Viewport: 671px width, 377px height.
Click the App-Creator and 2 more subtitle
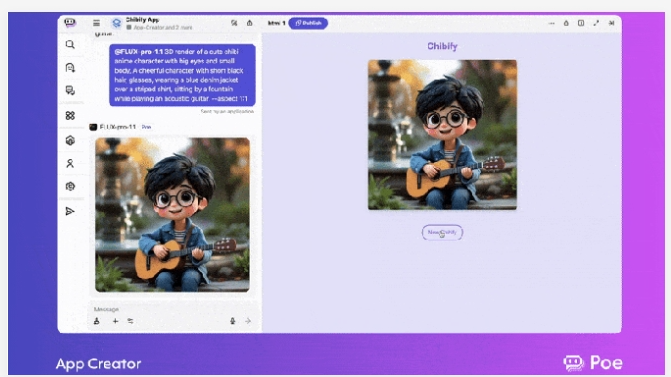(163, 27)
